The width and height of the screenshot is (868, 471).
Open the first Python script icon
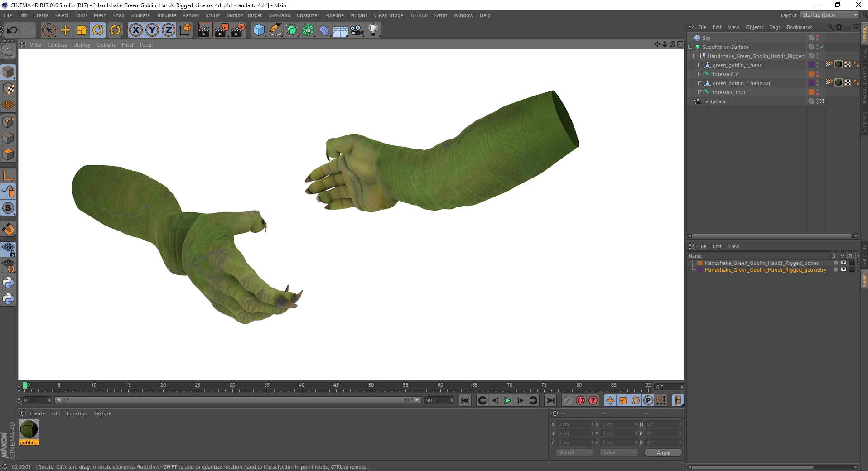[x=8, y=283]
